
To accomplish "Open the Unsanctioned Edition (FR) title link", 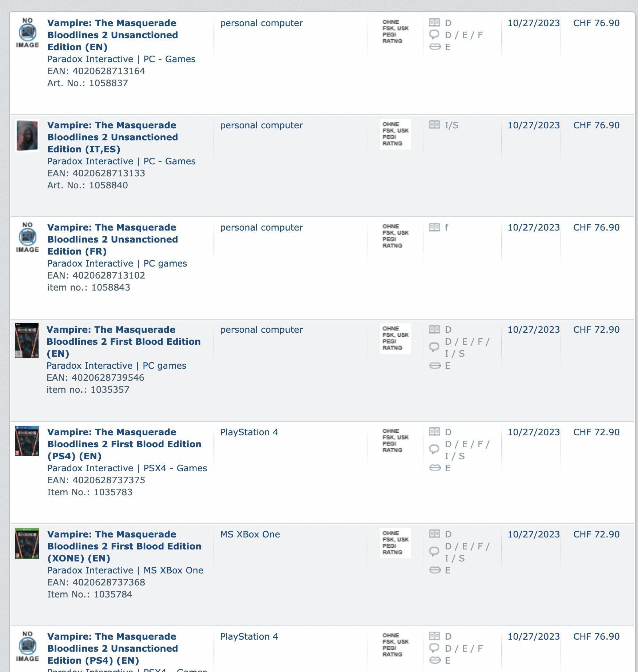I will point(112,239).
